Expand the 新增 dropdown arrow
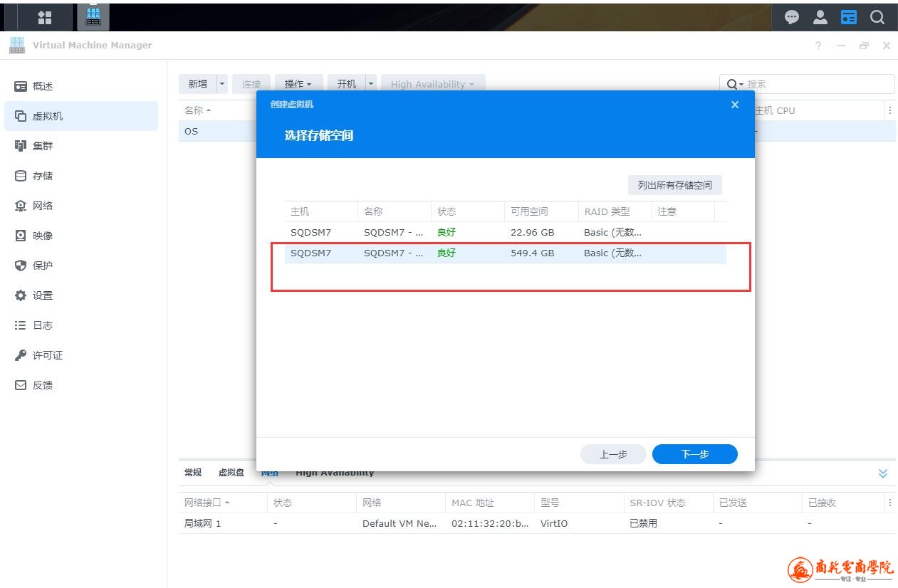The height and width of the screenshot is (588, 898). coord(222,84)
